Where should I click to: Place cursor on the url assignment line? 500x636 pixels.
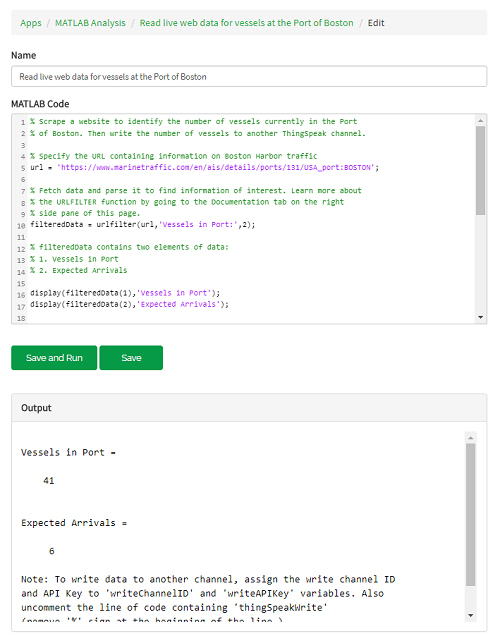pyautogui.click(x=204, y=168)
